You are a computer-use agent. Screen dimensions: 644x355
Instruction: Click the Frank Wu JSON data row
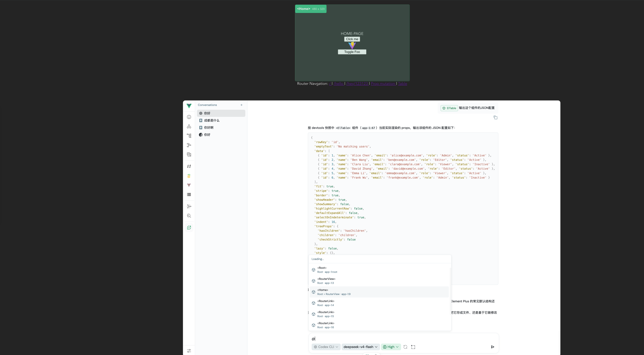coord(404,178)
